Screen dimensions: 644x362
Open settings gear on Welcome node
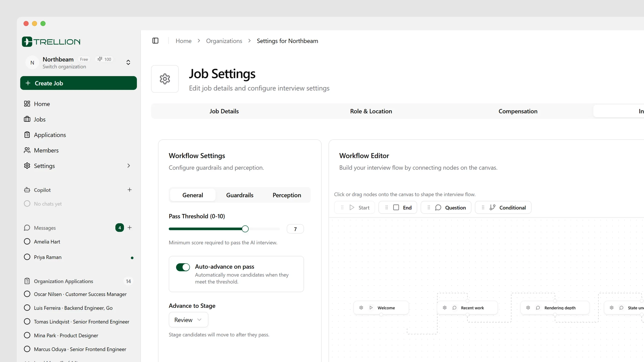coord(361,308)
